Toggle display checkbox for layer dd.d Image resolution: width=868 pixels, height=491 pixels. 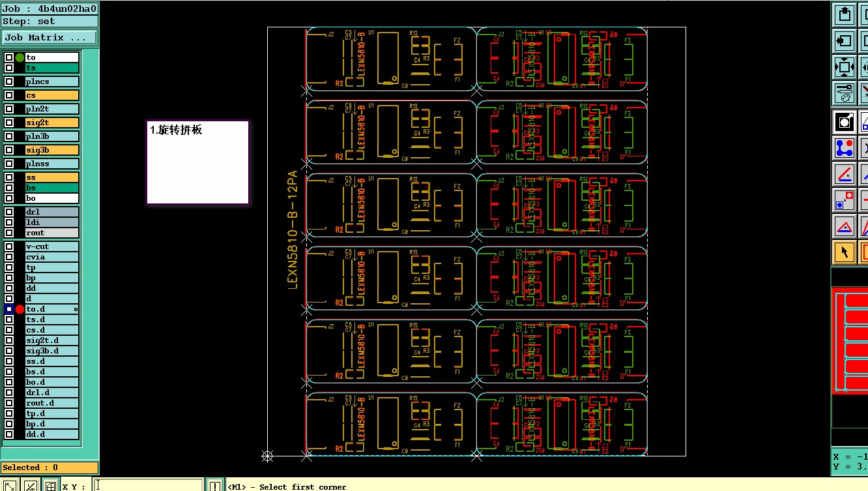pos(9,434)
